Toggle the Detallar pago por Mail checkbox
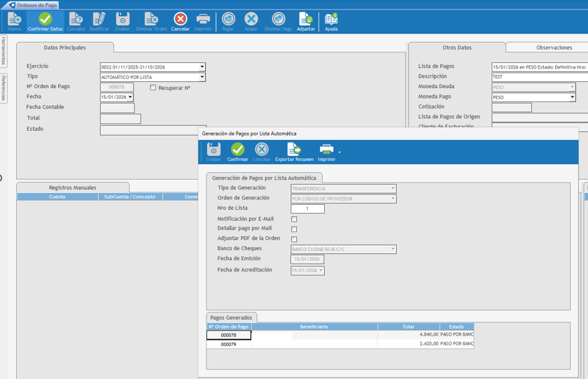Screen dimensions: 588x379 coord(294,229)
